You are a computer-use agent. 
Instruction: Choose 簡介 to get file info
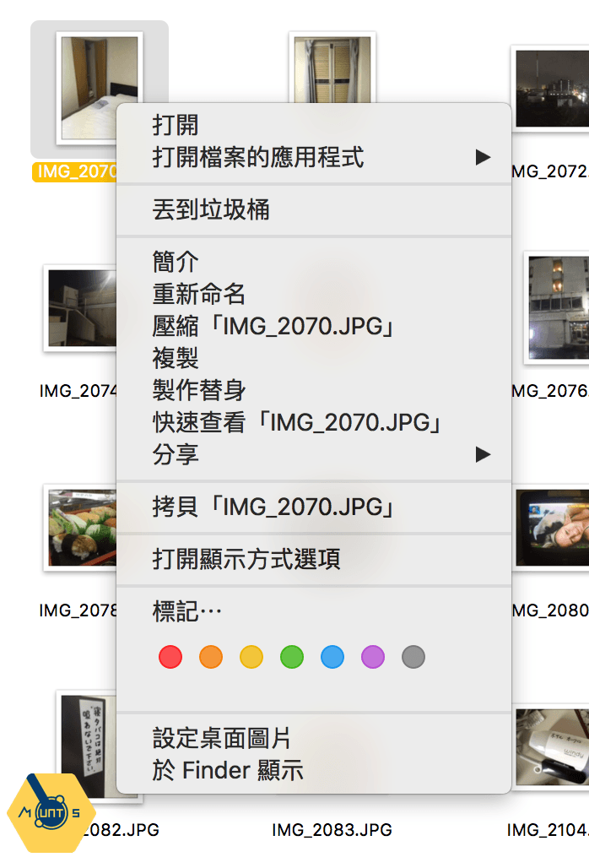tap(314, 262)
